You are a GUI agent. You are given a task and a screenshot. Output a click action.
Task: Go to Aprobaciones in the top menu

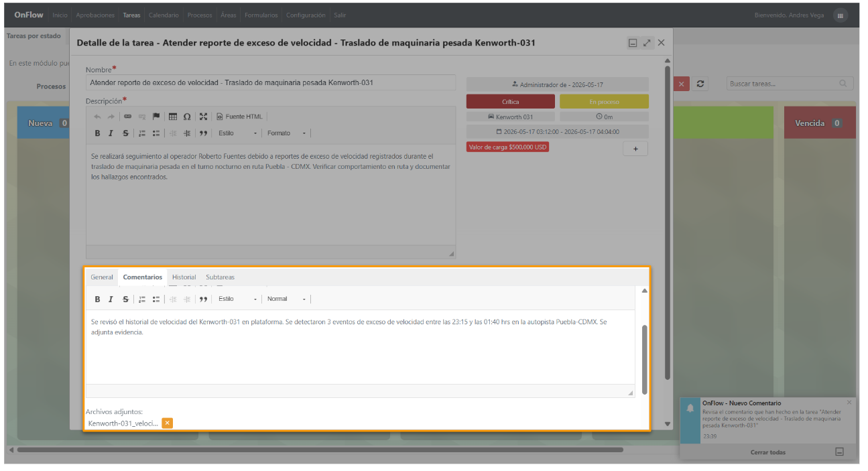[x=95, y=15]
